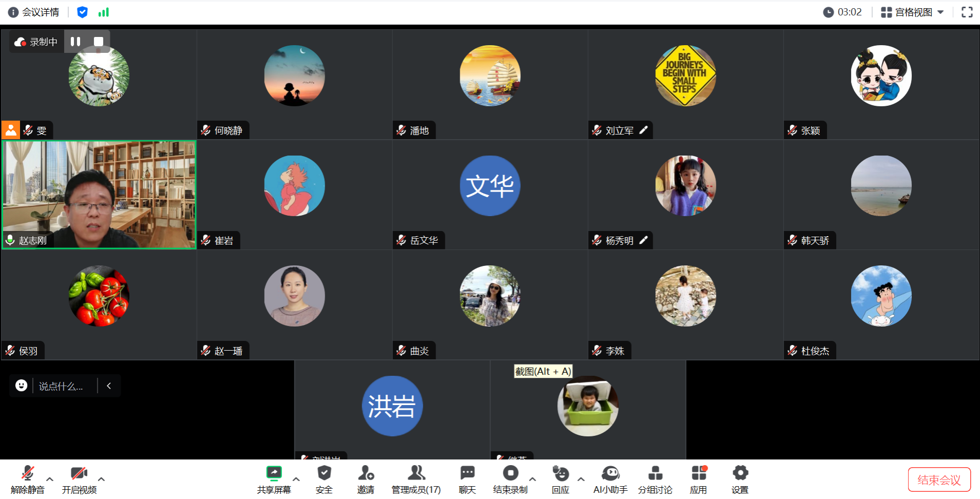This screenshot has height=499, width=980.
Task: Stop the recording with square button
Action: [x=99, y=42]
